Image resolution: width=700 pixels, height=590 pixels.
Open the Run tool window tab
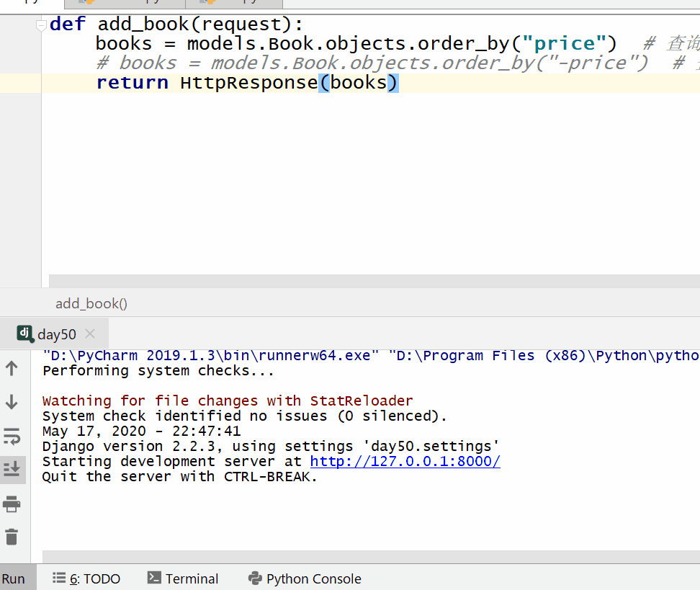click(x=14, y=578)
